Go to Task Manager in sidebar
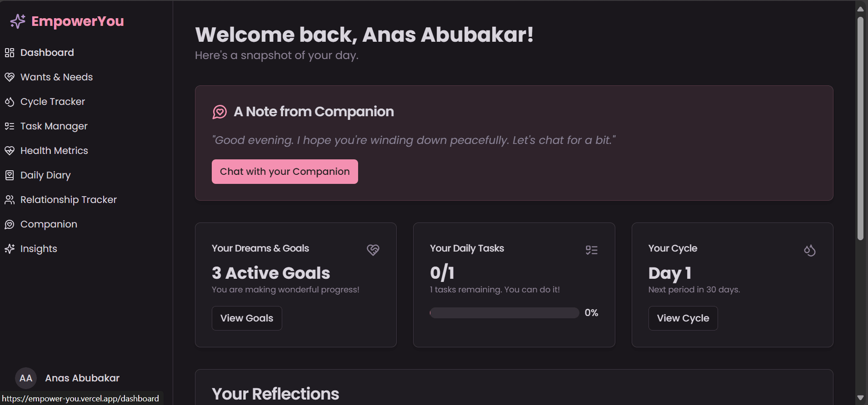868x405 pixels. pyautogui.click(x=54, y=126)
